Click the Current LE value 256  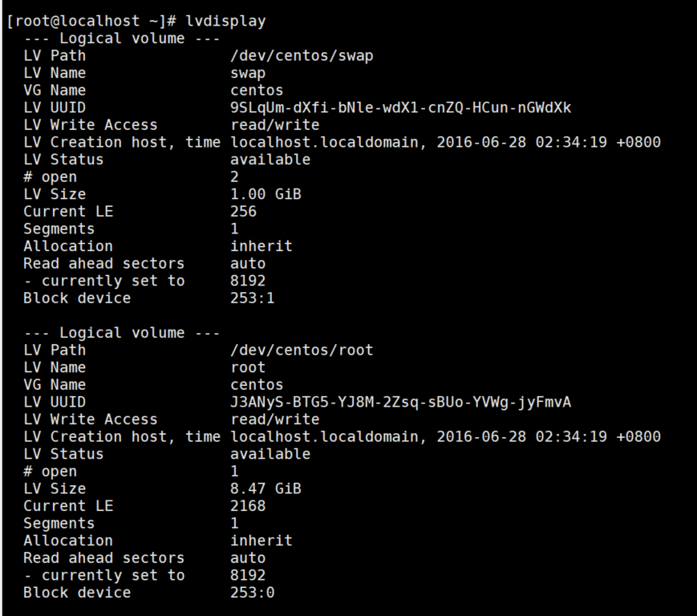[243, 212]
